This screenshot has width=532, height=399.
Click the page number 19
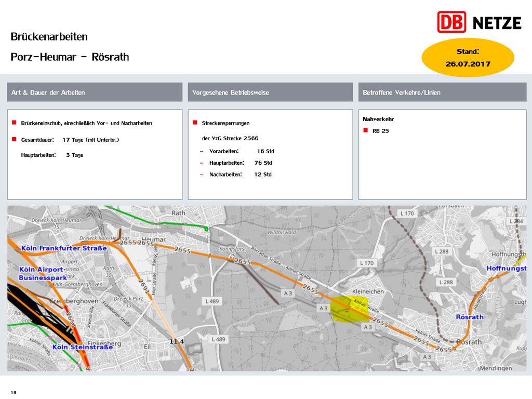[14, 392]
